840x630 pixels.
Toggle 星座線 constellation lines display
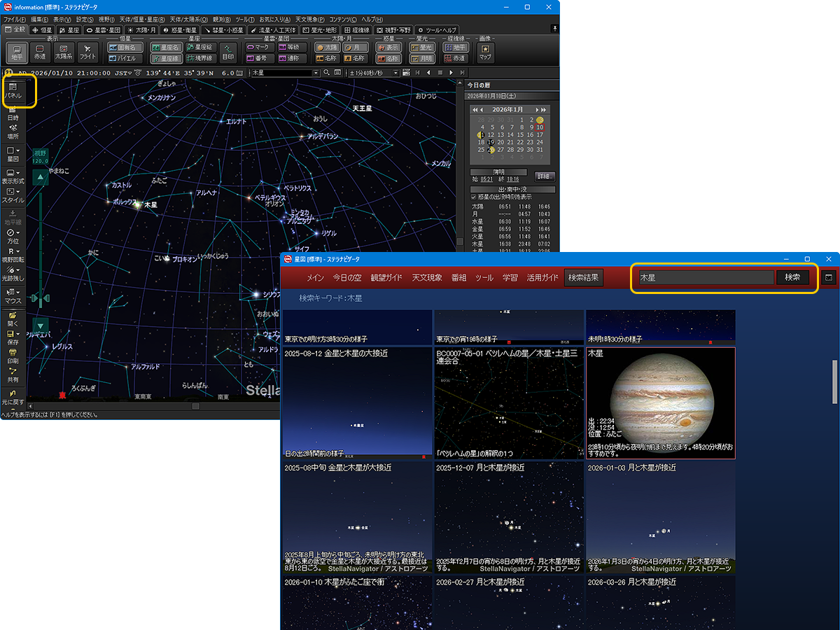click(167, 59)
